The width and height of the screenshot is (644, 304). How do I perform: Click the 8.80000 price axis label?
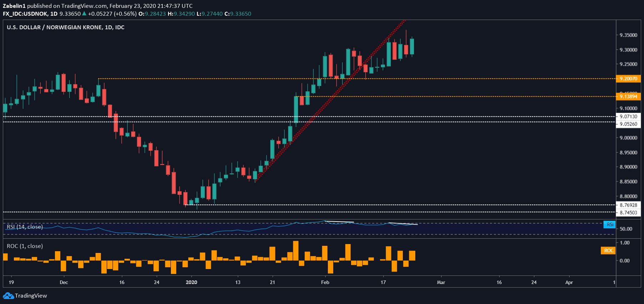pyautogui.click(x=628, y=196)
